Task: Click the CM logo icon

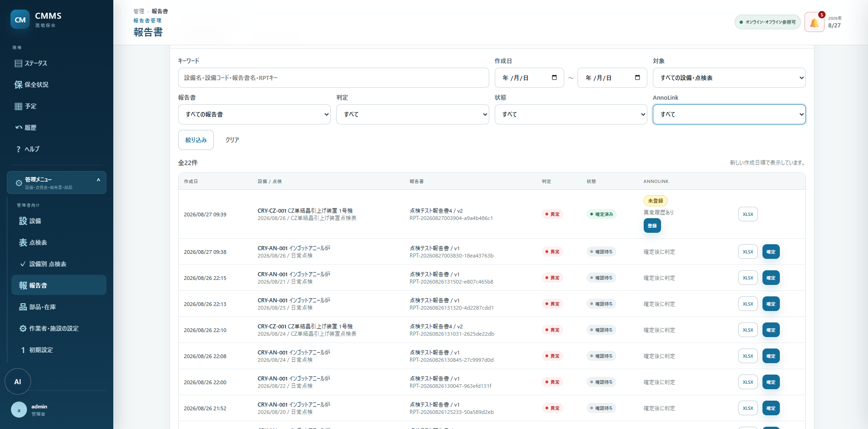Action: coord(20,20)
